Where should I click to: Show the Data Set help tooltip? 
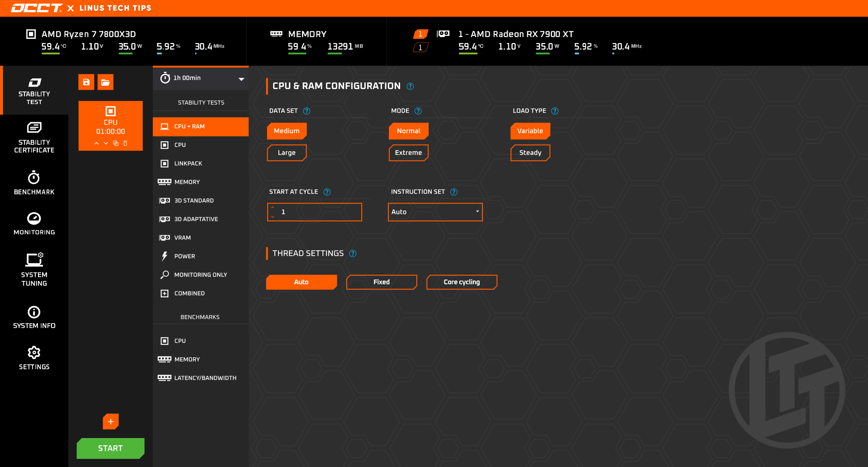(x=307, y=111)
